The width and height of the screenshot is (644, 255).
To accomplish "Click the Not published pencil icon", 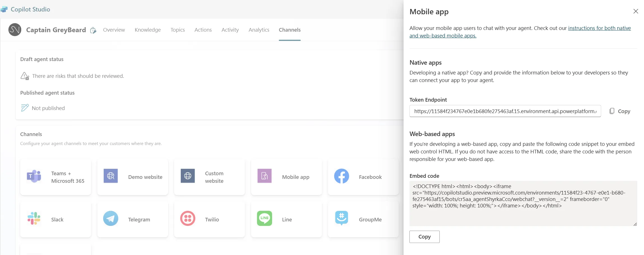I will [x=25, y=108].
